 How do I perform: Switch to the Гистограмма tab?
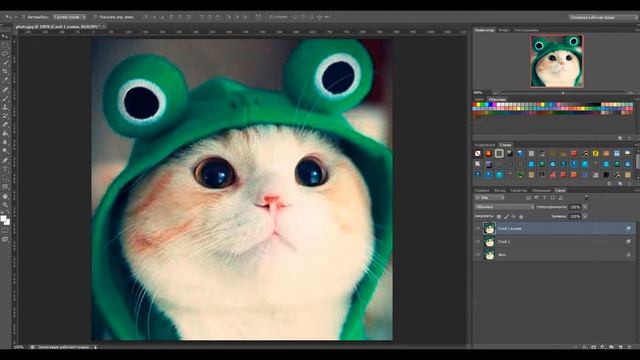(x=526, y=30)
